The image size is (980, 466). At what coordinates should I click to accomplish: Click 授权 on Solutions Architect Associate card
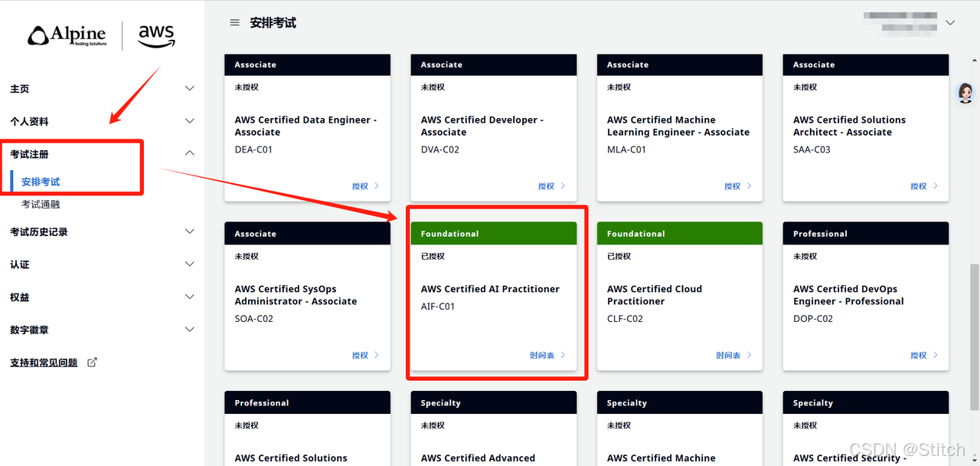[919, 186]
